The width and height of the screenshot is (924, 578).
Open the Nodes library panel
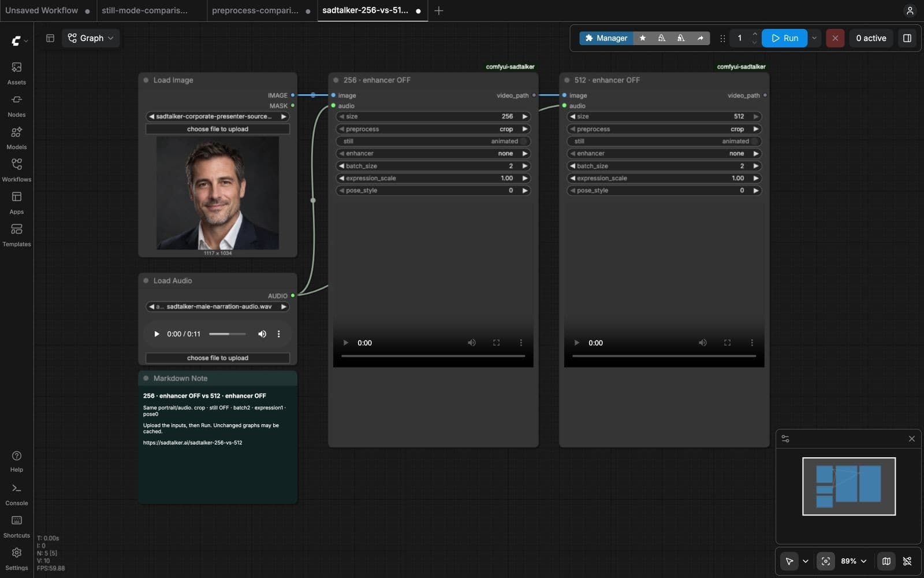[x=16, y=106]
